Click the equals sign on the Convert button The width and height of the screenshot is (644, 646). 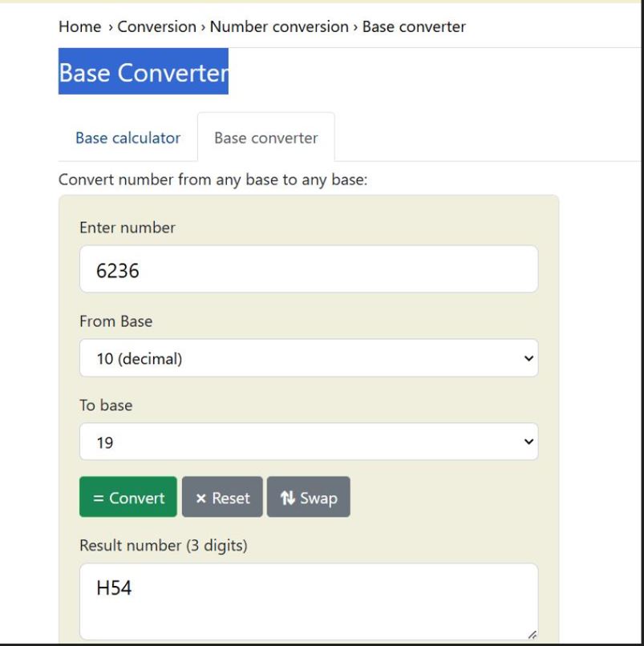[x=99, y=499]
